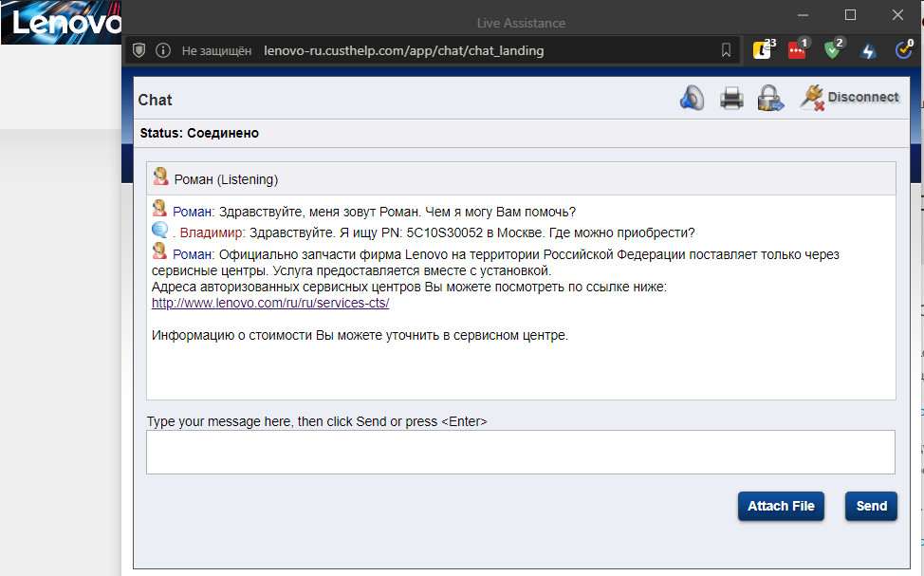
Task: Open the yellow extension with badge 23
Action: click(762, 50)
